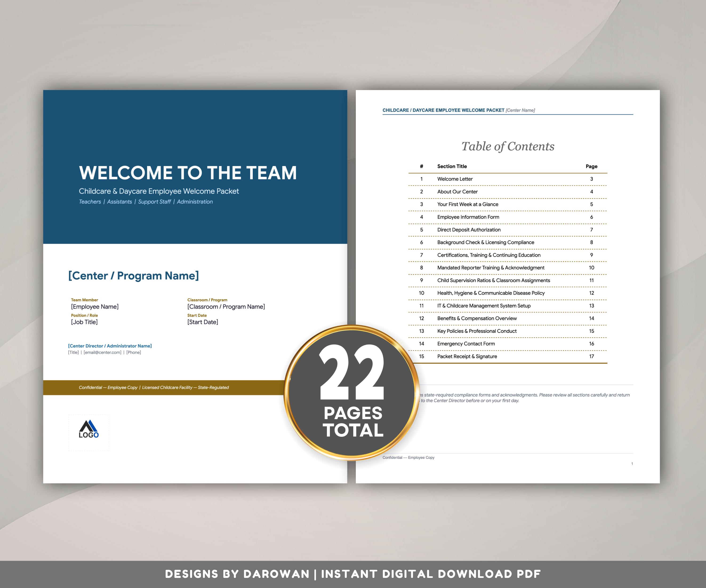The image size is (706, 588).
Task: Click the 'Table of Contents' title
Action: tap(508, 147)
